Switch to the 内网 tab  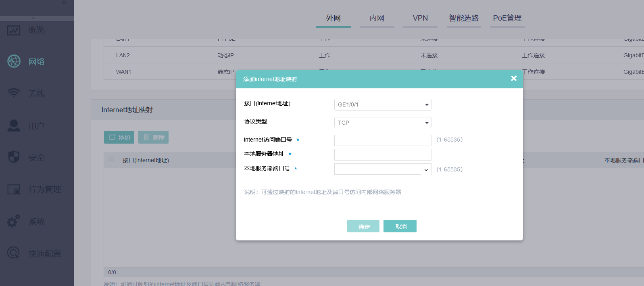tap(377, 18)
